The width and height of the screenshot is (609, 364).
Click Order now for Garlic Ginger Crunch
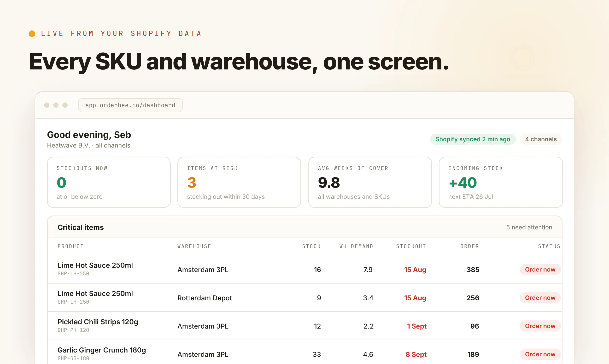(540, 354)
